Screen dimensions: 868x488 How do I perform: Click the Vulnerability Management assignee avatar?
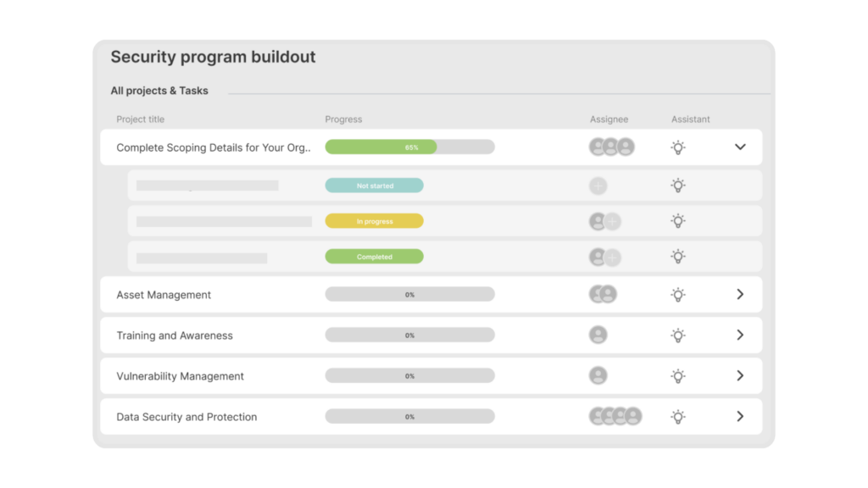tap(598, 376)
